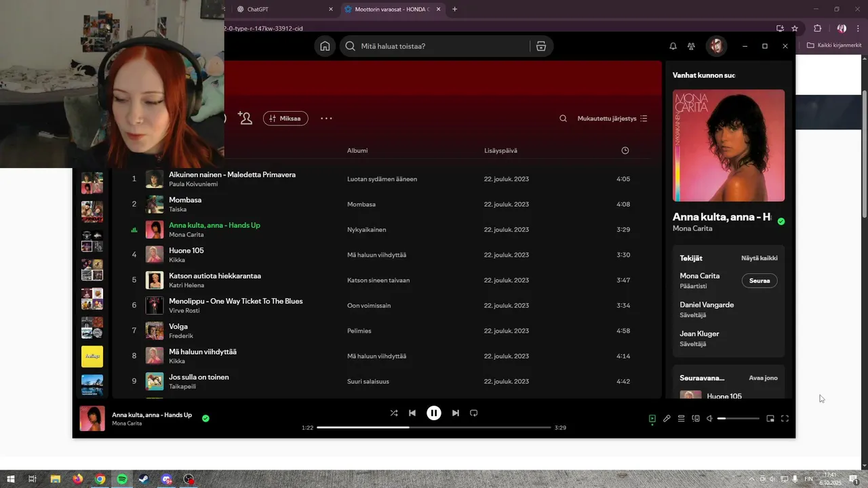Seek on the song progress bar
Viewport: 868px width, 488px height.
434,428
